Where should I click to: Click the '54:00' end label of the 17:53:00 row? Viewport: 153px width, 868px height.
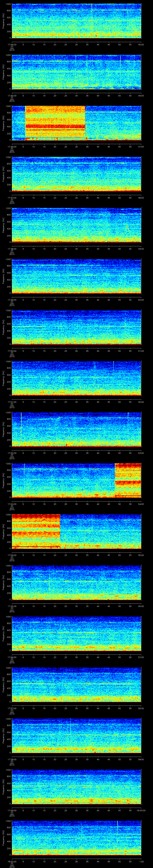point(141,504)
